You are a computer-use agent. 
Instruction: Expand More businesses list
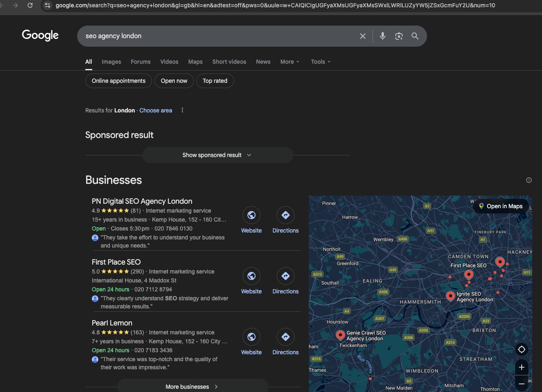coord(193,386)
